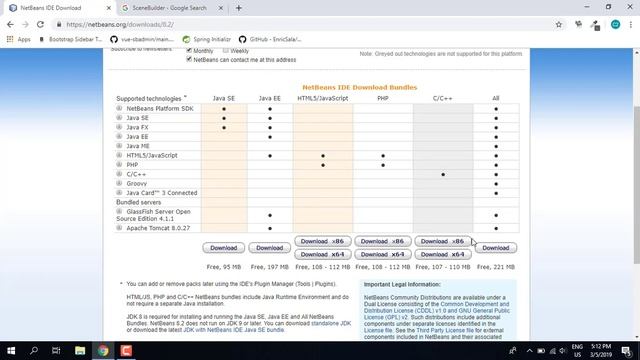The height and width of the screenshot is (360, 640).
Task: Expand the Groovy technology row
Action: point(119,183)
